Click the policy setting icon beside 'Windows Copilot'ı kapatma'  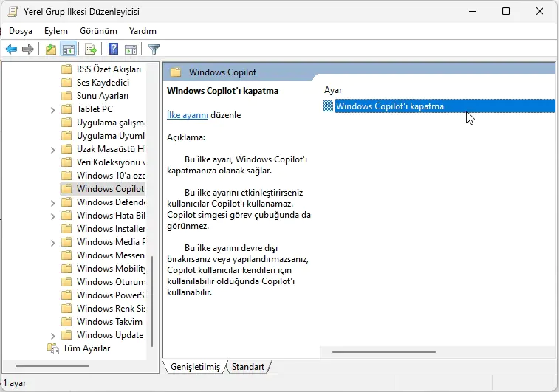pyautogui.click(x=328, y=106)
